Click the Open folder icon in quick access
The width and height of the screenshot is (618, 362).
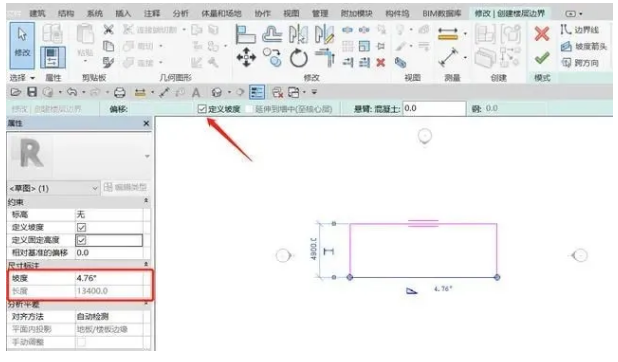point(15,93)
